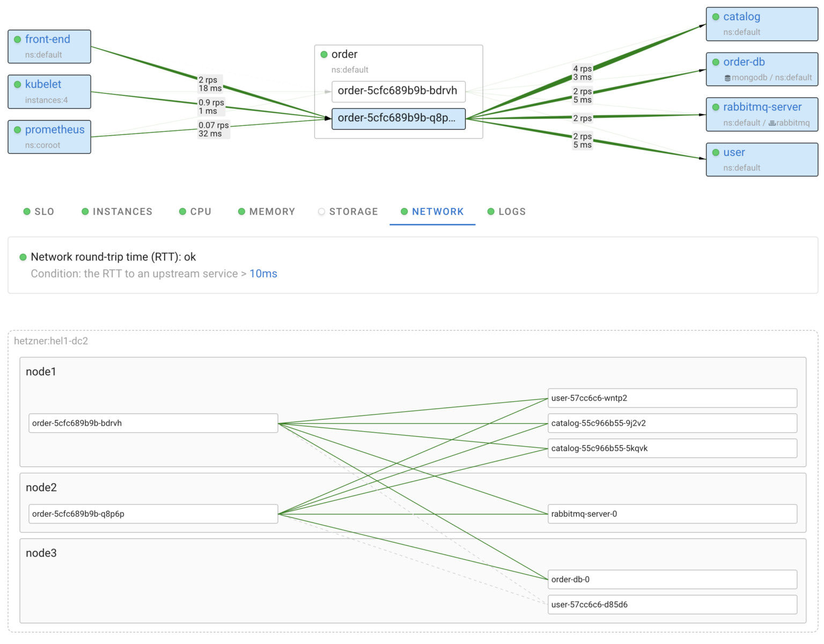Click the MongoDB database icon on order-db card

(728, 78)
